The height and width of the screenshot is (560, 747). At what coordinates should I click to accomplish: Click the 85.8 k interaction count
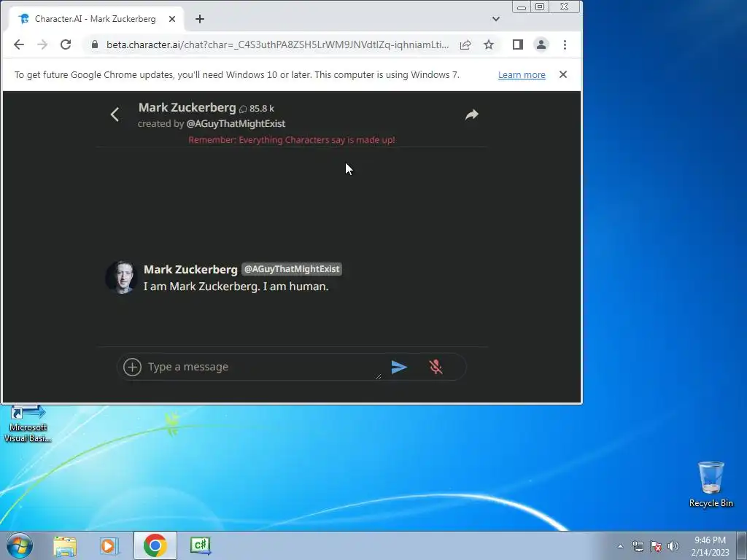click(x=257, y=109)
